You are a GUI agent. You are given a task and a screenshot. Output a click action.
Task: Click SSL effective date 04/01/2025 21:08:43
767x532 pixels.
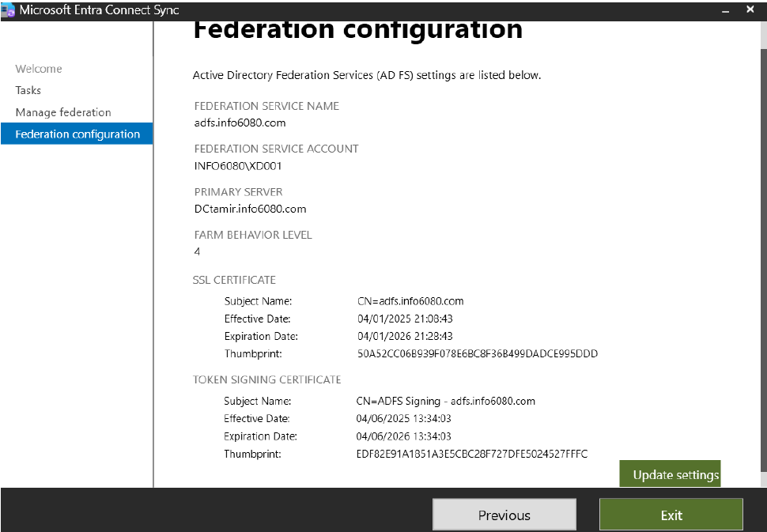click(x=405, y=319)
